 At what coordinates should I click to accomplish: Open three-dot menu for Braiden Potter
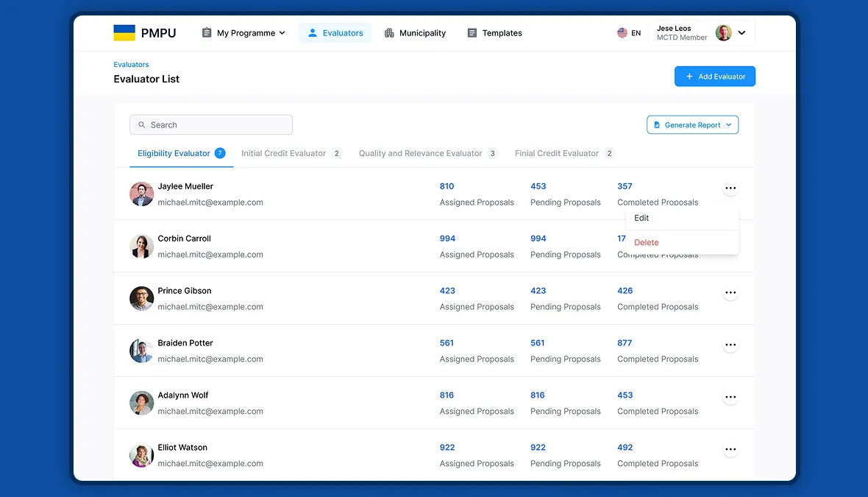pos(730,345)
